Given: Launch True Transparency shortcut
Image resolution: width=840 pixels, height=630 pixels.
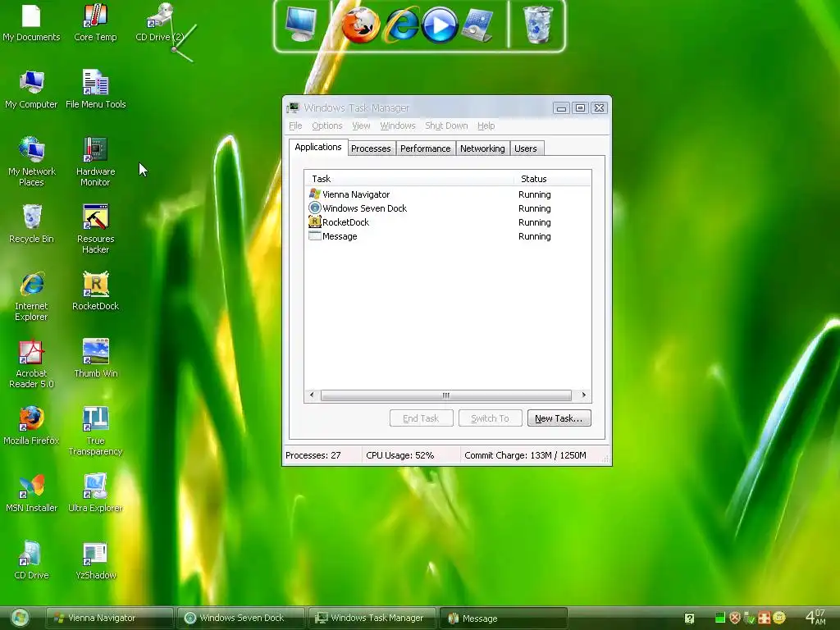Looking at the screenshot, I should click(x=95, y=431).
